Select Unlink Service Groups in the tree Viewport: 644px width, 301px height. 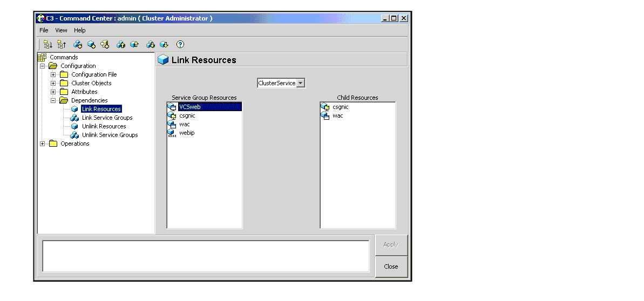[x=110, y=135]
